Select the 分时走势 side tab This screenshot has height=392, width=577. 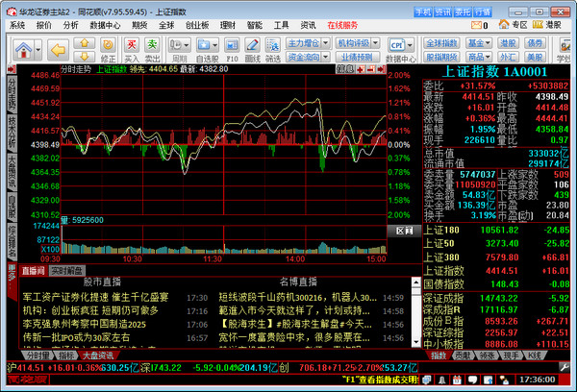pos(12,94)
